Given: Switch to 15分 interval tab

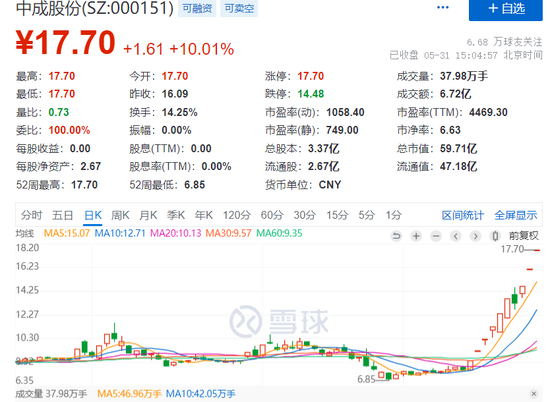Looking at the screenshot, I should coord(337,215).
